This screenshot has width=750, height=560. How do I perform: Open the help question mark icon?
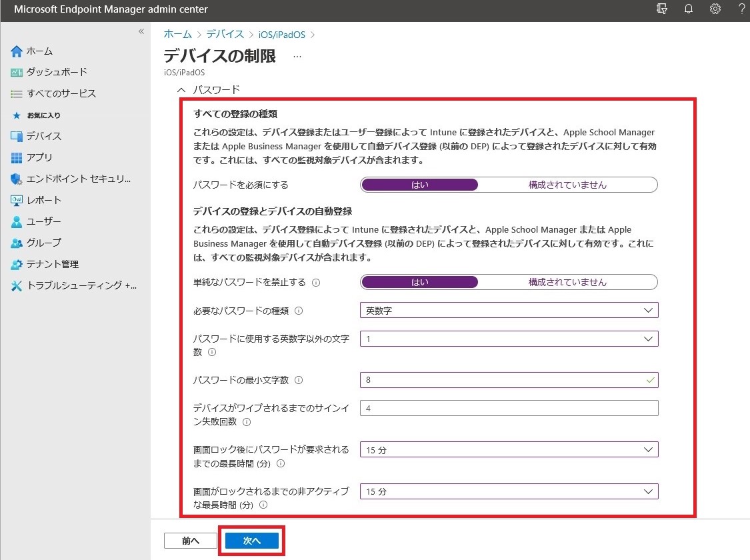tap(742, 9)
